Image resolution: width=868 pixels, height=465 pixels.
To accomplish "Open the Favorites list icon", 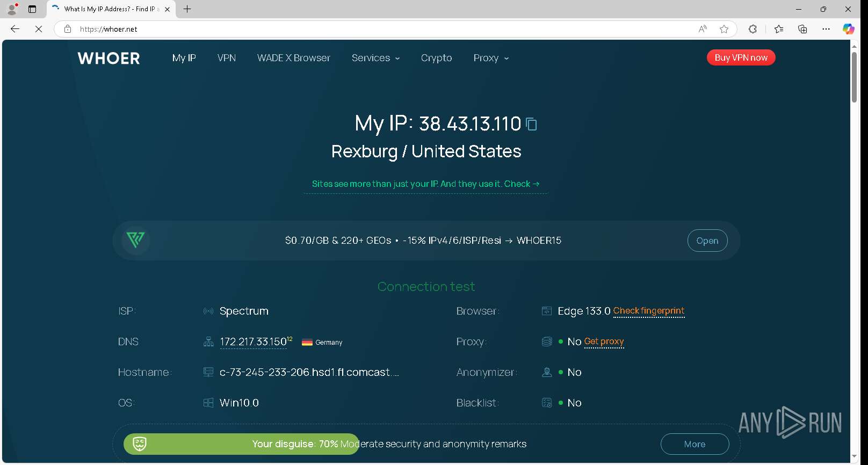I will tap(779, 29).
